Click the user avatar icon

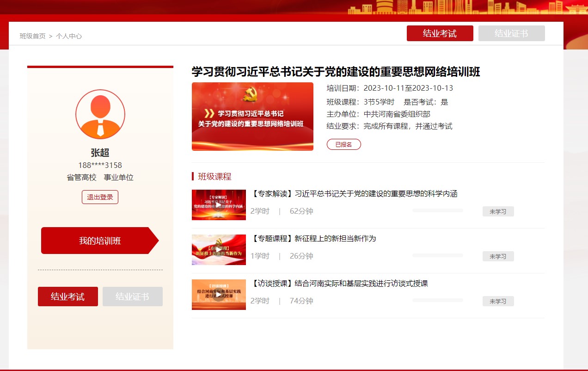(x=100, y=114)
